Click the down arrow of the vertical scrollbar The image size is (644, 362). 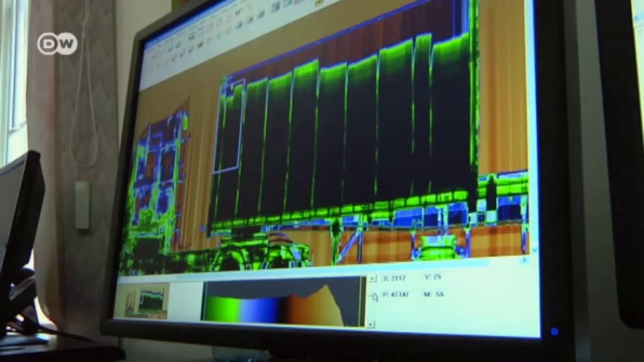[x=534, y=249]
